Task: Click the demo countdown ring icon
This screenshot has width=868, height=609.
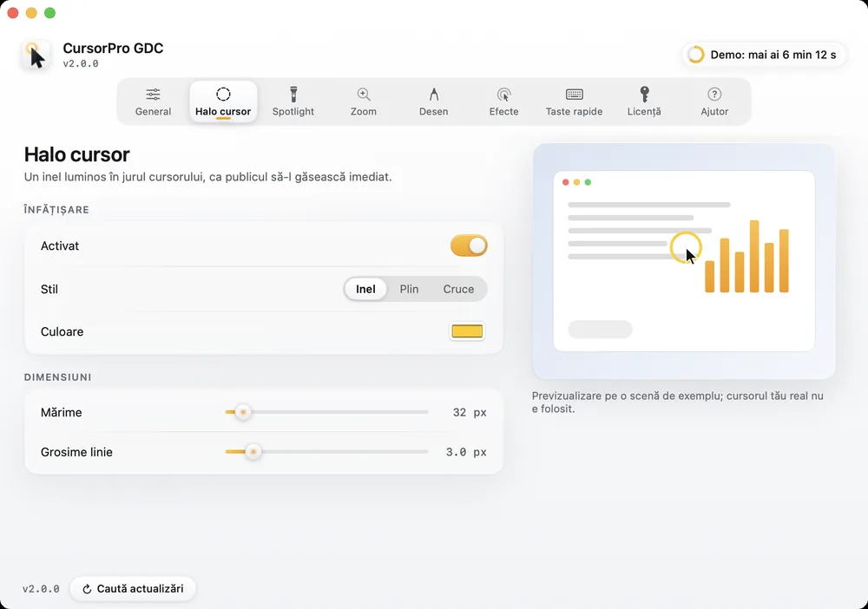Action: click(x=696, y=55)
